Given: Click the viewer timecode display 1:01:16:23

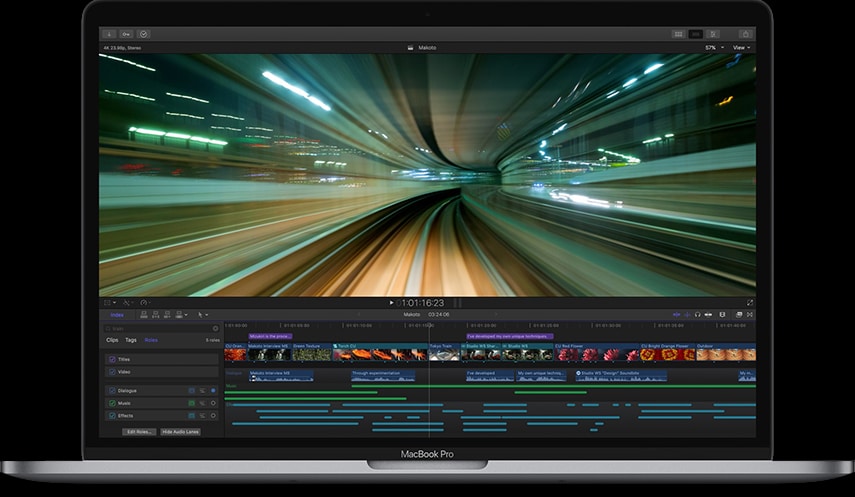Looking at the screenshot, I should pyautogui.click(x=423, y=303).
